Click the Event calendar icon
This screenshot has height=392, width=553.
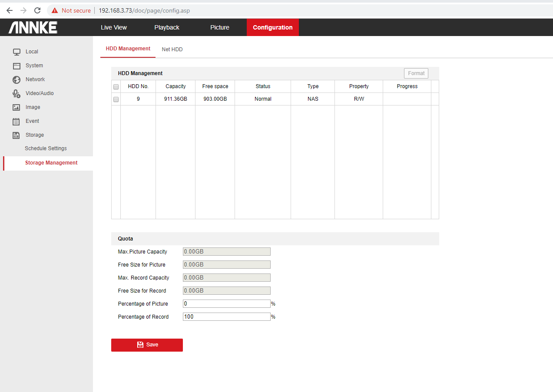[x=17, y=121]
